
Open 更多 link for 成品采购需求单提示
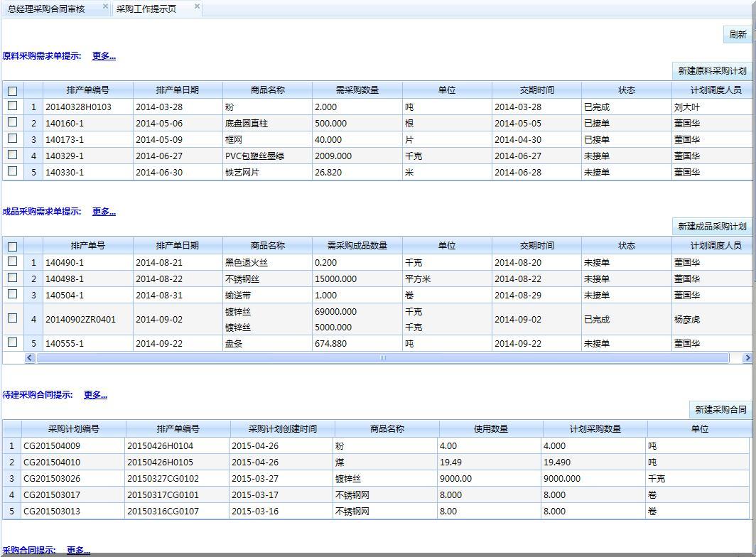pos(104,212)
